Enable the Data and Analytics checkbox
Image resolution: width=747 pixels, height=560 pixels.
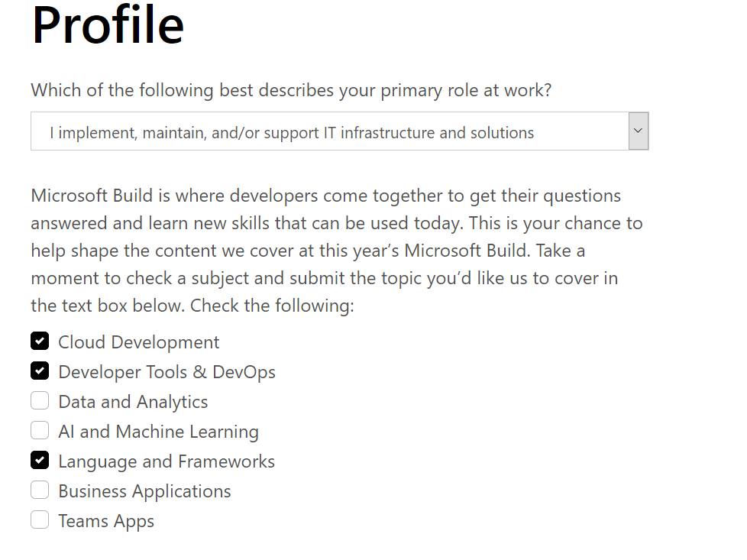[x=40, y=400]
